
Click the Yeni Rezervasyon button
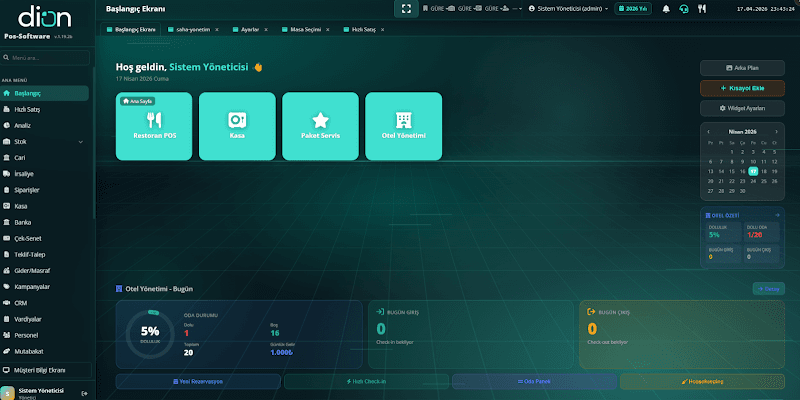pyautogui.click(x=198, y=381)
